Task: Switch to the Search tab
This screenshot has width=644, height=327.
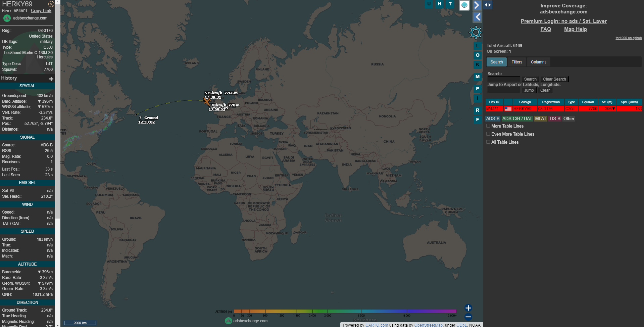Action: (496, 62)
